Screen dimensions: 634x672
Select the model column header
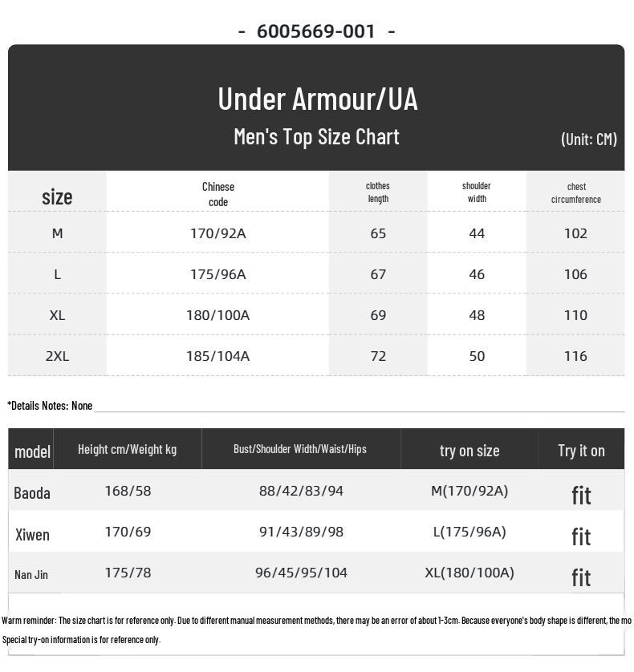pyautogui.click(x=32, y=451)
